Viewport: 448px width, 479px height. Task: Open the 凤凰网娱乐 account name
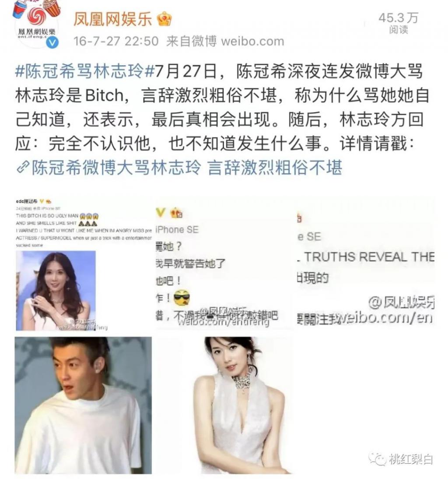coord(113,19)
